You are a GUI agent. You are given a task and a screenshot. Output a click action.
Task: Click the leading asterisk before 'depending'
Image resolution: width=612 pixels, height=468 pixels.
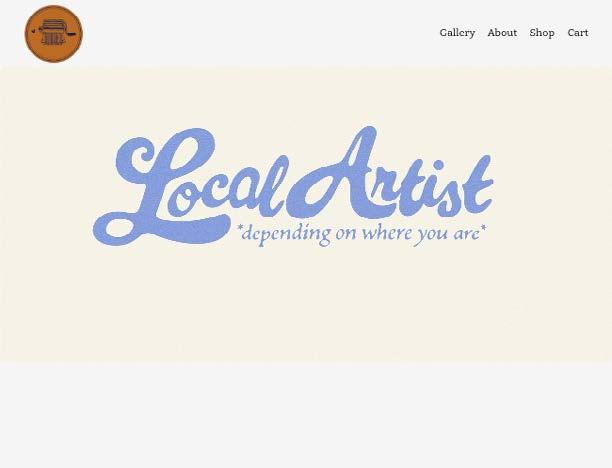tap(240, 228)
